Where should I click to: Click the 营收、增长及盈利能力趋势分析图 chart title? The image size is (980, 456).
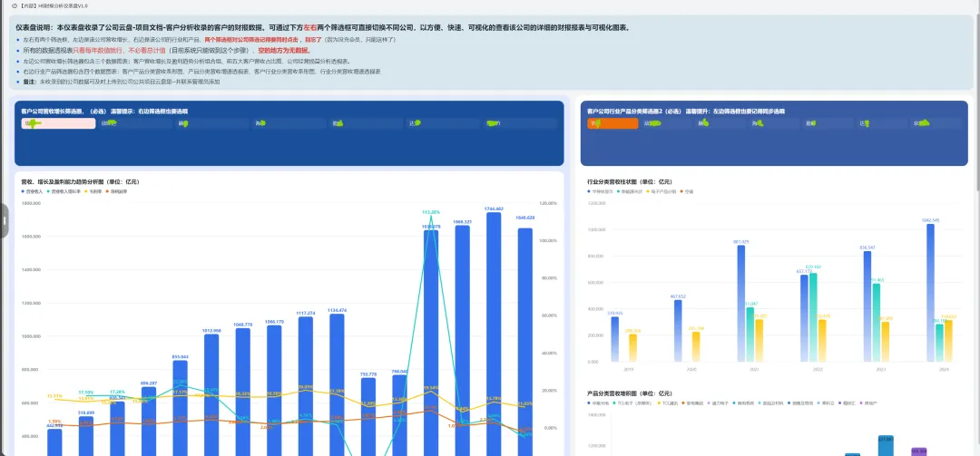coord(80,182)
